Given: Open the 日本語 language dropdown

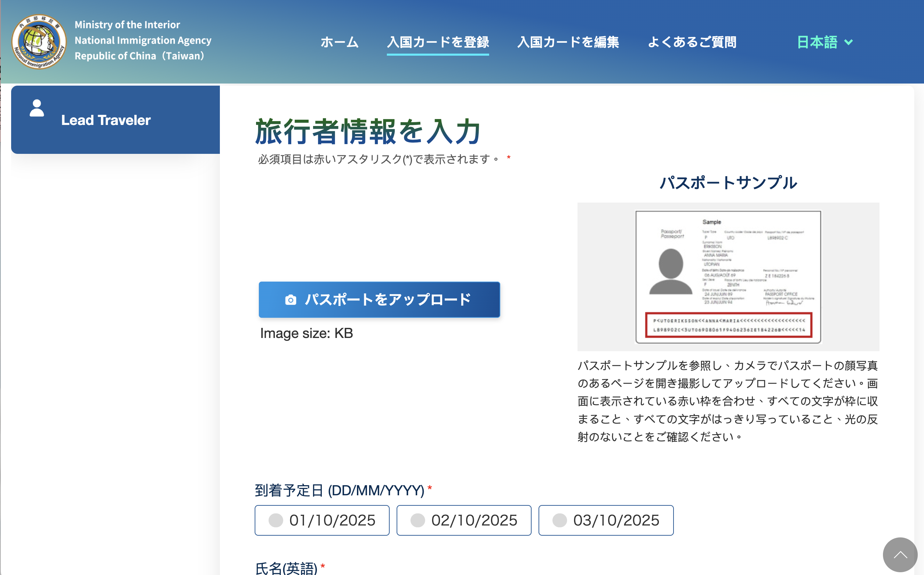Looking at the screenshot, I should [817, 42].
